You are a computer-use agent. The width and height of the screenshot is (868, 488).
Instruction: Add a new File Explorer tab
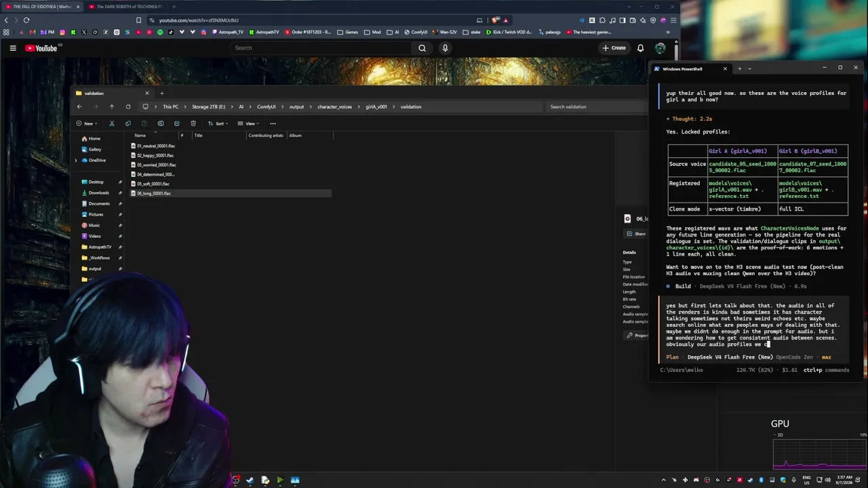click(161, 93)
